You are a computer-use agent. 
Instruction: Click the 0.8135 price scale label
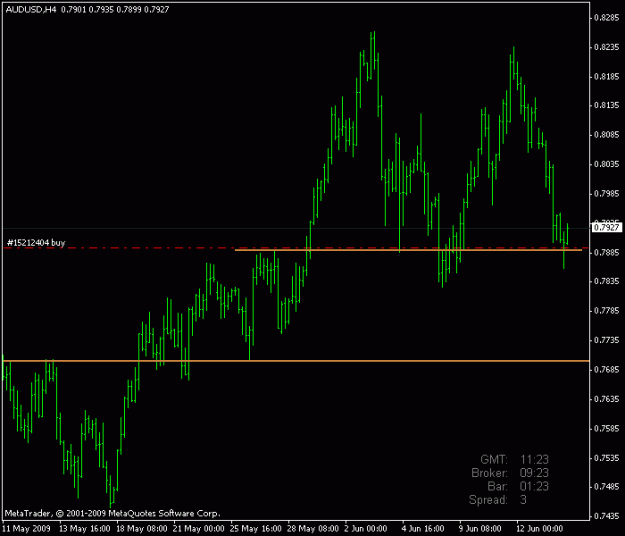pyautogui.click(x=607, y=106)
